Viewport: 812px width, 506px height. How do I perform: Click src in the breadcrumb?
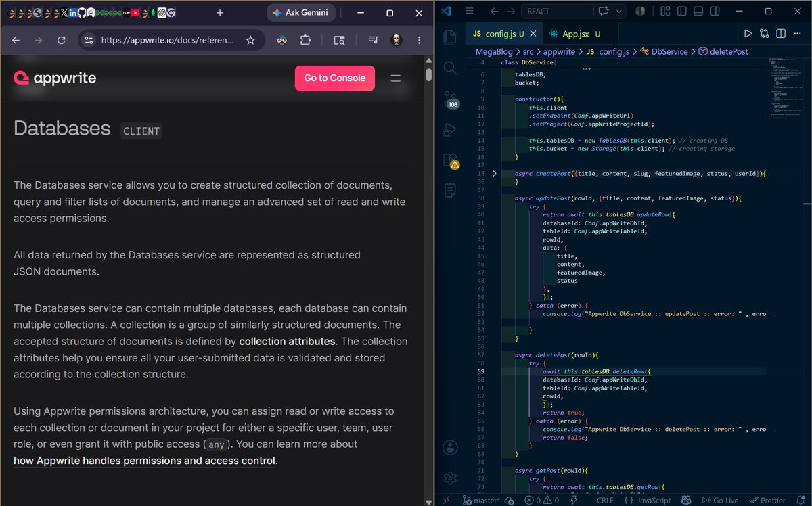[x=528, y=51]
